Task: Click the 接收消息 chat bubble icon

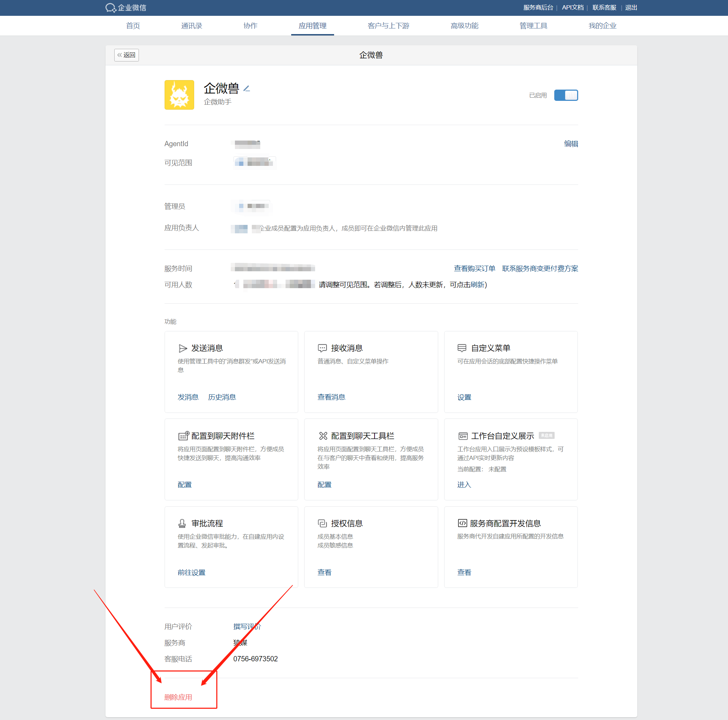Action: pyautogui.click(x=322, y=348)
